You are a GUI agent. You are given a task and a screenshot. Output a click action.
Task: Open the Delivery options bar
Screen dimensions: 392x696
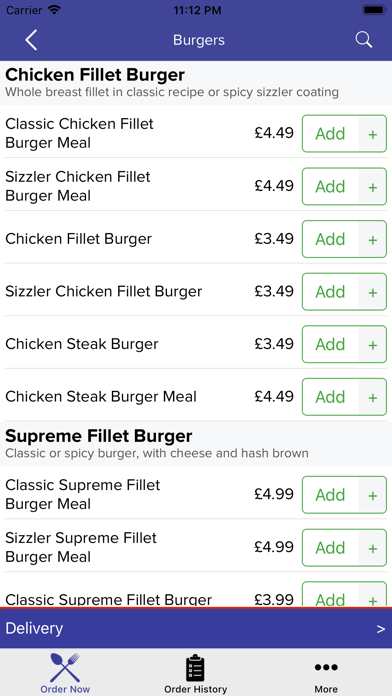(x=196, y=629)
